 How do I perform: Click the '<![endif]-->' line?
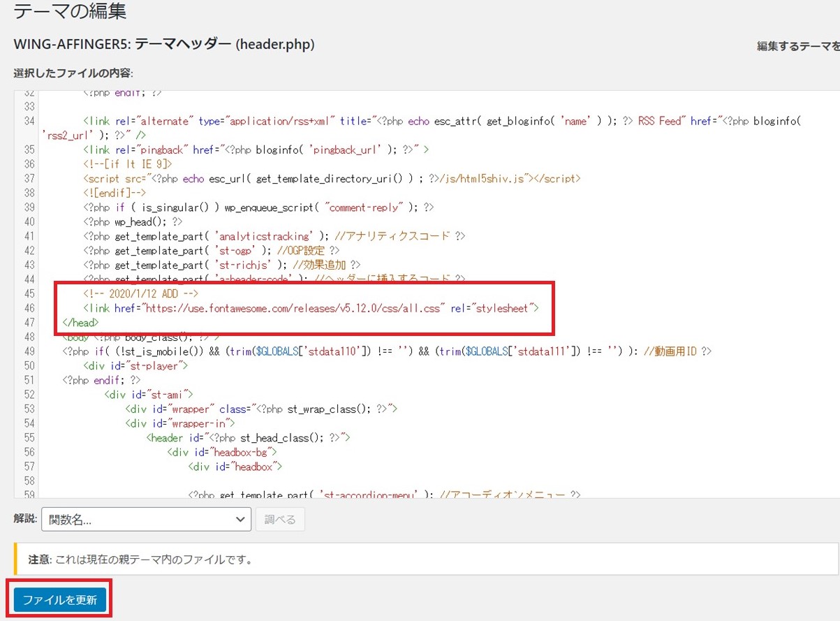point(114,193)
